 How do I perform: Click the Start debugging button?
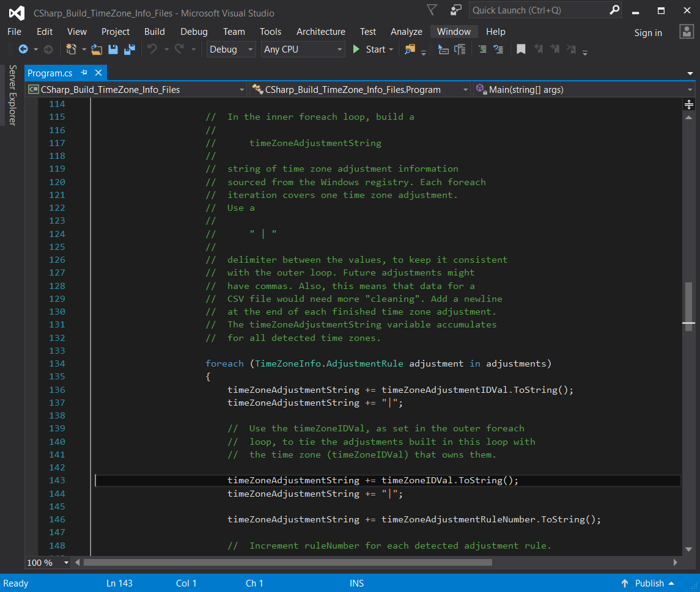pos(369,49)
